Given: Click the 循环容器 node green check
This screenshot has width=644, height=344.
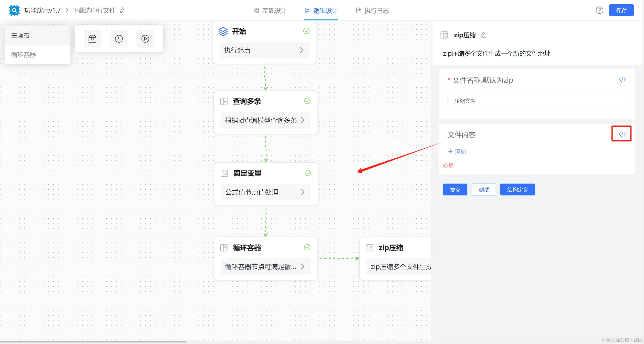Looking at the screenshot, I should point(307,247).
